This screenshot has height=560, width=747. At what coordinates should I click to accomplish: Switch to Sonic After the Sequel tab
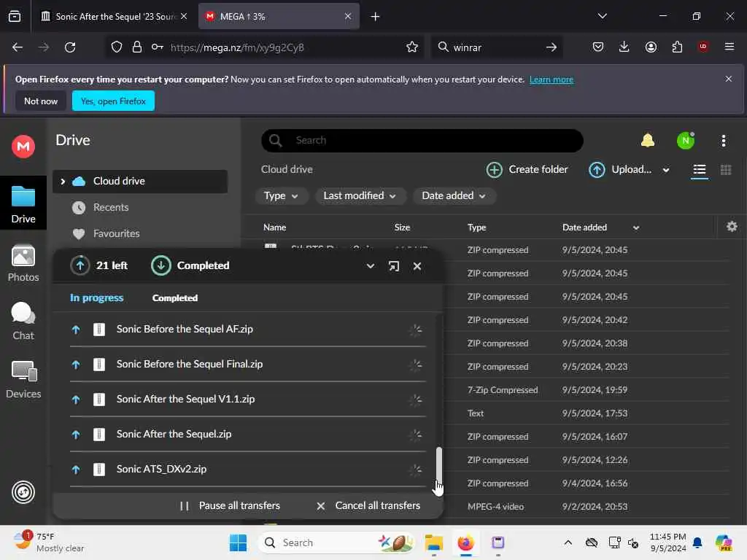[114, 17]
